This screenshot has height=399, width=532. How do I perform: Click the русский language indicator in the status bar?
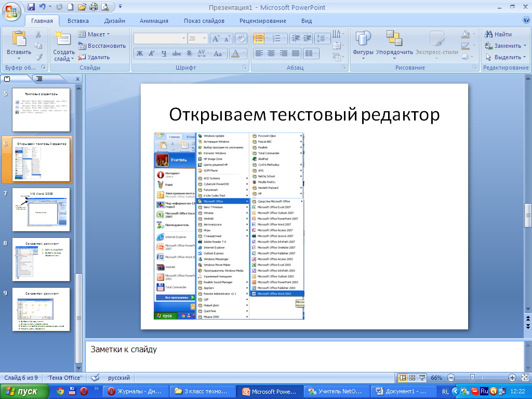click(119, 378)
